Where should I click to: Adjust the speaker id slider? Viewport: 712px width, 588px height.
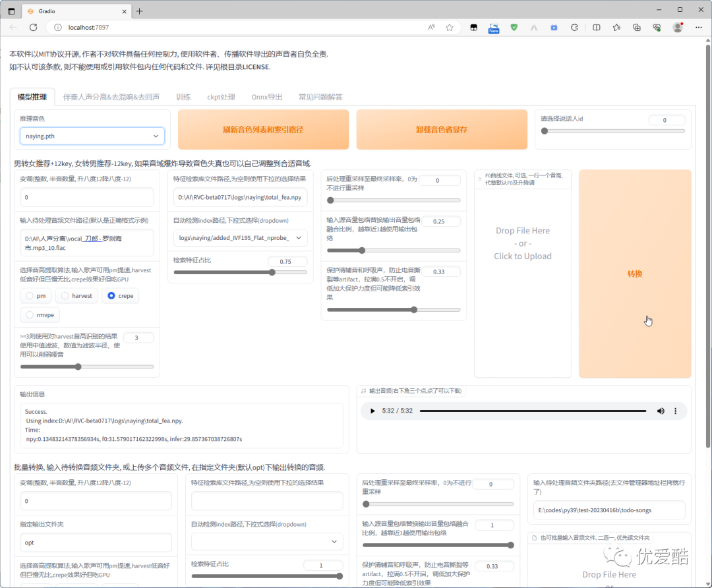[614, 131]
